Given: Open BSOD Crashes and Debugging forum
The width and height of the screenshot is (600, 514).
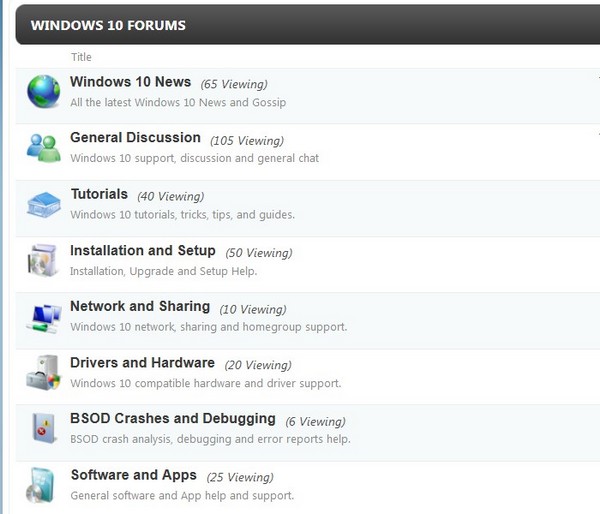Looking at the screenshot, I should [172, 419].
